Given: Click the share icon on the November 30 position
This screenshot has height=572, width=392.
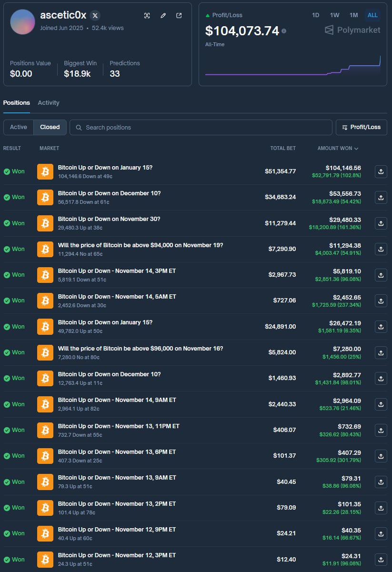Looking at the screenshot, I should coord(381,223).
